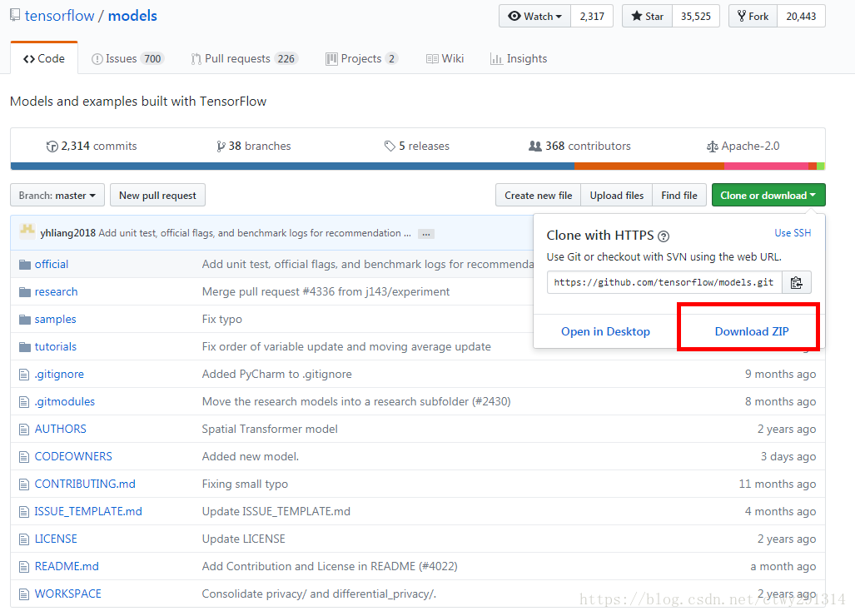Open .gitmodules file

click(65, 402)
